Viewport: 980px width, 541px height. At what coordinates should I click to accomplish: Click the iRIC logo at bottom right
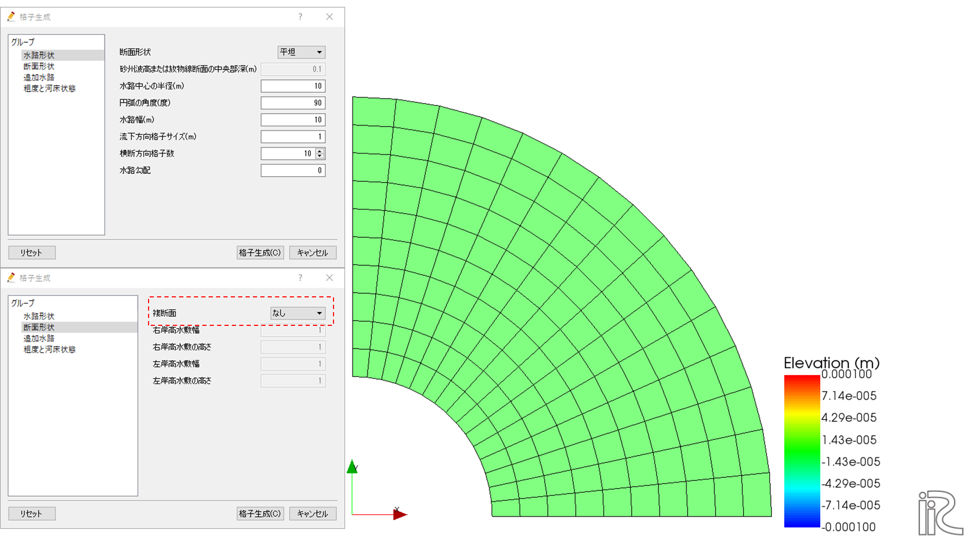click(x=940, y=513)
